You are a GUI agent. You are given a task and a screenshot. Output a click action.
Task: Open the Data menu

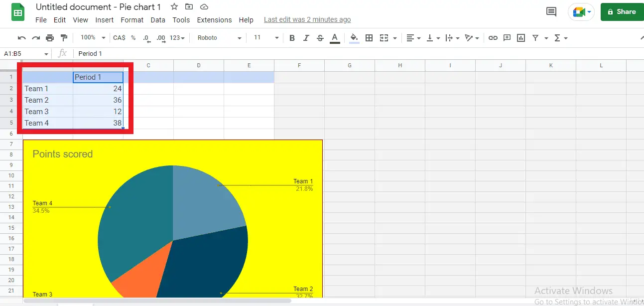click(x=158, y=20)
